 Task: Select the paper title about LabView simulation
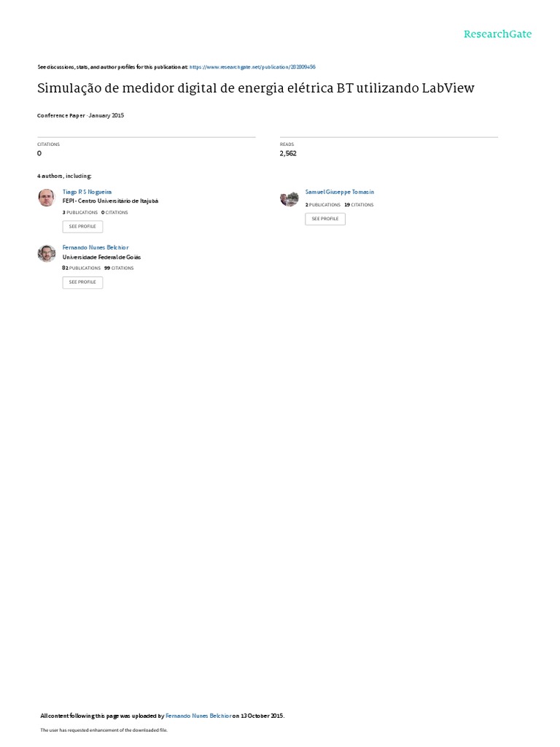click(256, 88)
